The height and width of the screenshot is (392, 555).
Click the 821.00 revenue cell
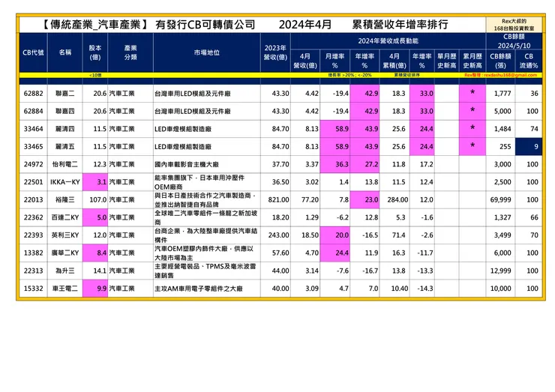pyautogui.click(x=275, y=199)
